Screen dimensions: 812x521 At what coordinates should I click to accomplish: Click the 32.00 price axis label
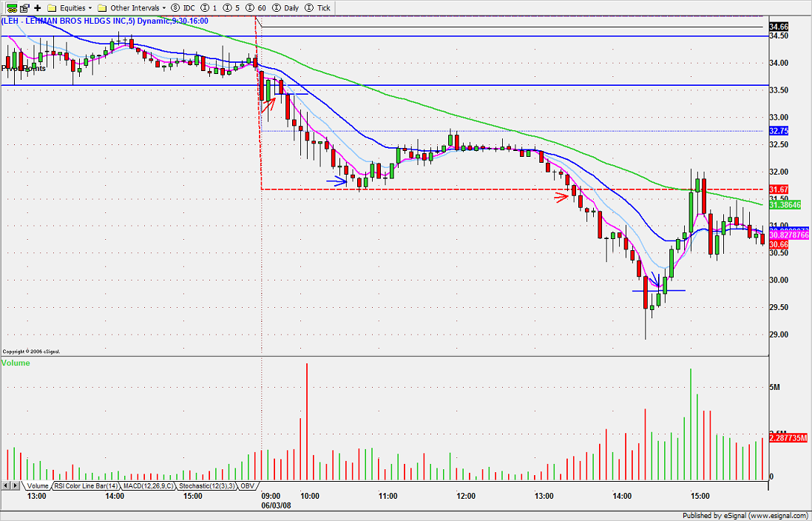coord(779,172)
